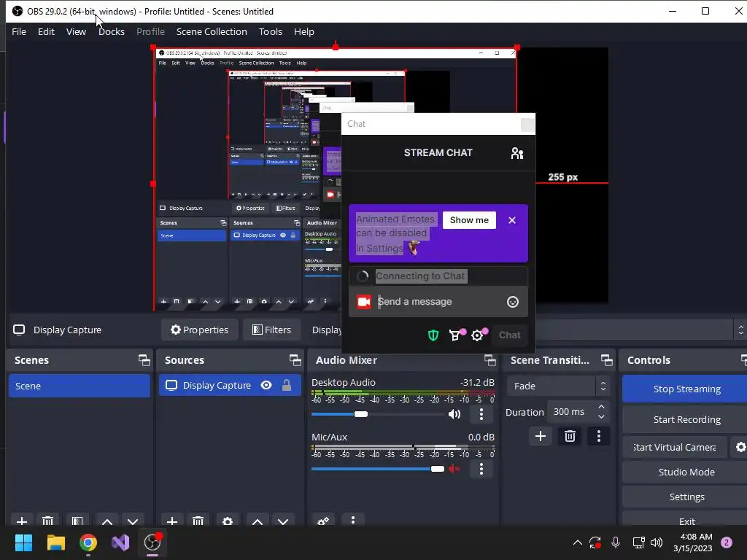Open chat emote picker smiley
This screenshot has width=747, height=560.
(513, 302)
